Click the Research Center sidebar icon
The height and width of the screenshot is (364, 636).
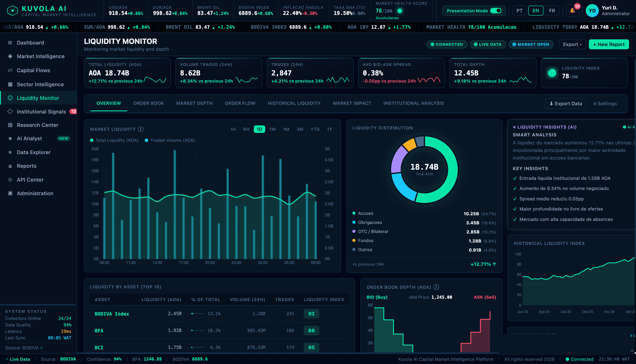point(10,125)
